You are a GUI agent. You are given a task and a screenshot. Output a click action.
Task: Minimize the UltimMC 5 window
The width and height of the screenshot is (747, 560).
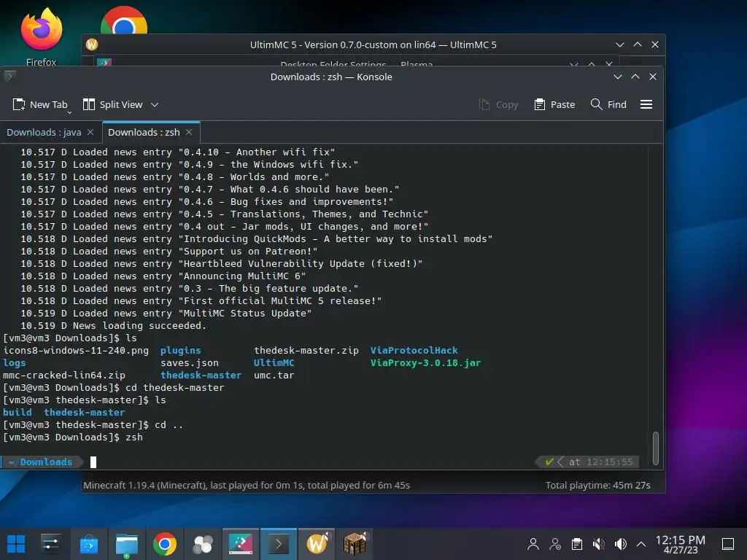620,44
